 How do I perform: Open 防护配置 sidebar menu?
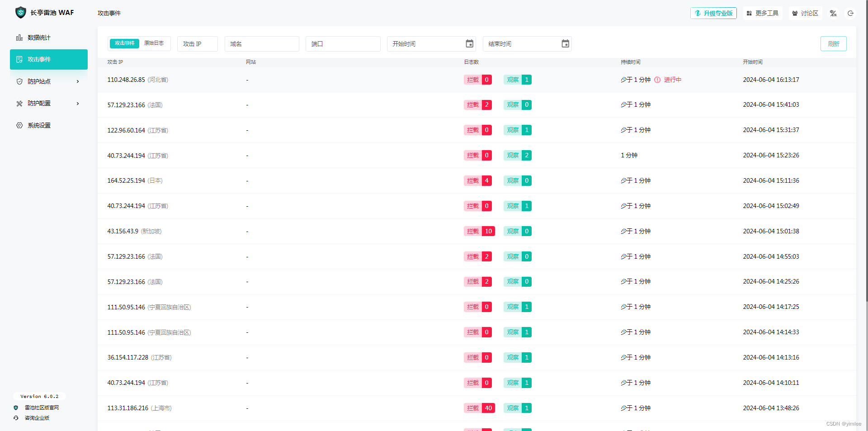[x=49, y=103]
